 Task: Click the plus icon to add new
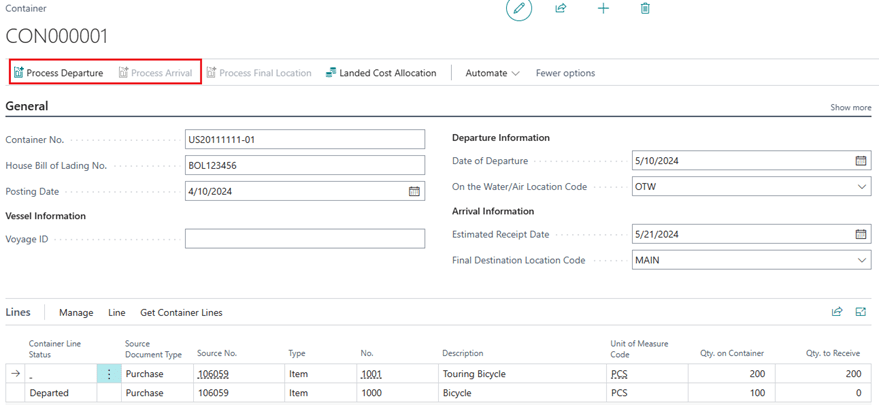click(x=603, y=9)
